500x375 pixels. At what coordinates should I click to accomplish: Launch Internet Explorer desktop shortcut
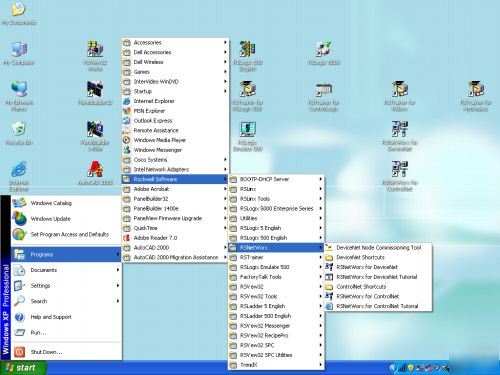tap(19, 177)
